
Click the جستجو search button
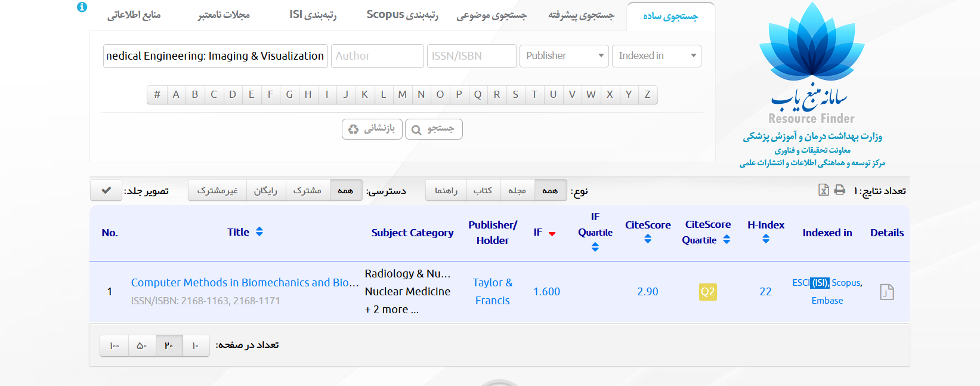(434, 129)
